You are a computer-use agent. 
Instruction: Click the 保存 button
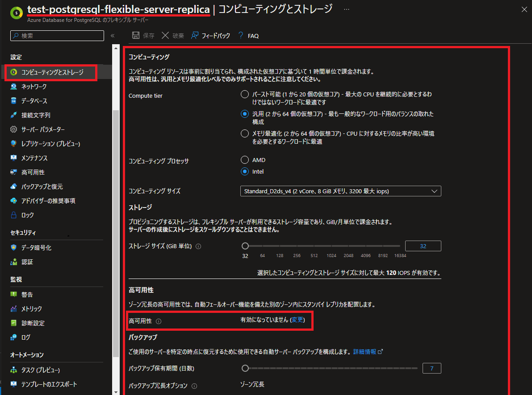(x=143, y=35)
